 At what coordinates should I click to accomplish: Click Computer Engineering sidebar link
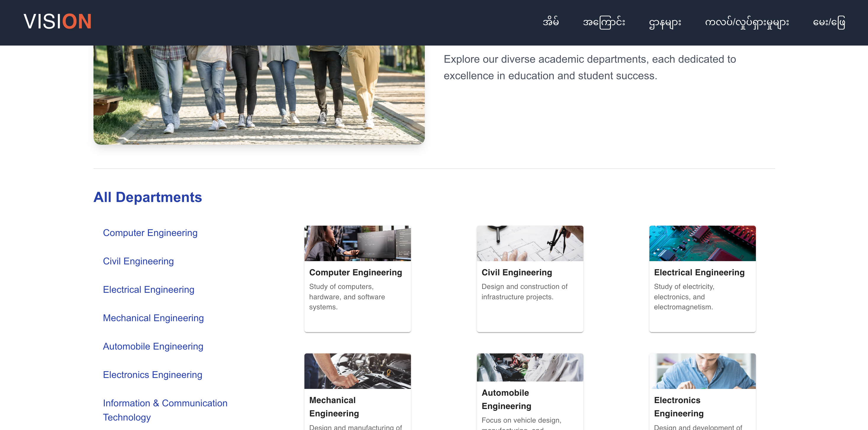coord(150,233)
